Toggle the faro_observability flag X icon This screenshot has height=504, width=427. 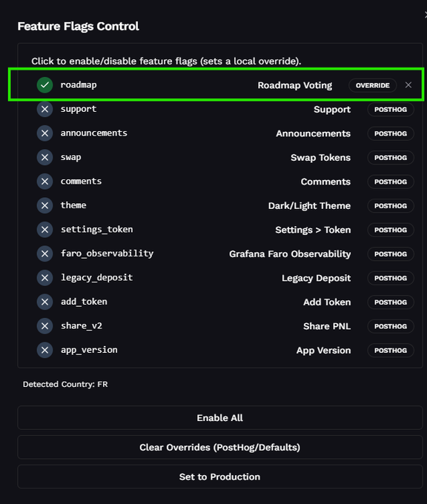coord(44,254)
